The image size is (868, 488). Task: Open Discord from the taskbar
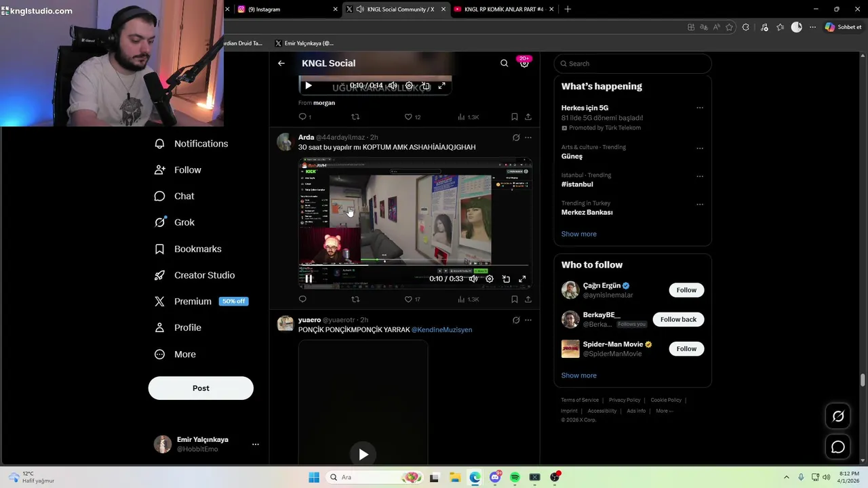[x=495, y=477]
